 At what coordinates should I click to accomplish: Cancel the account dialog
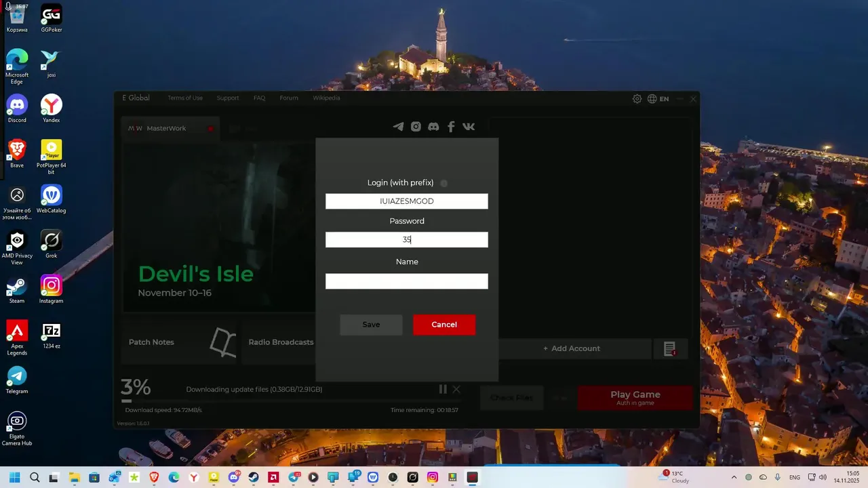(444, 325)
